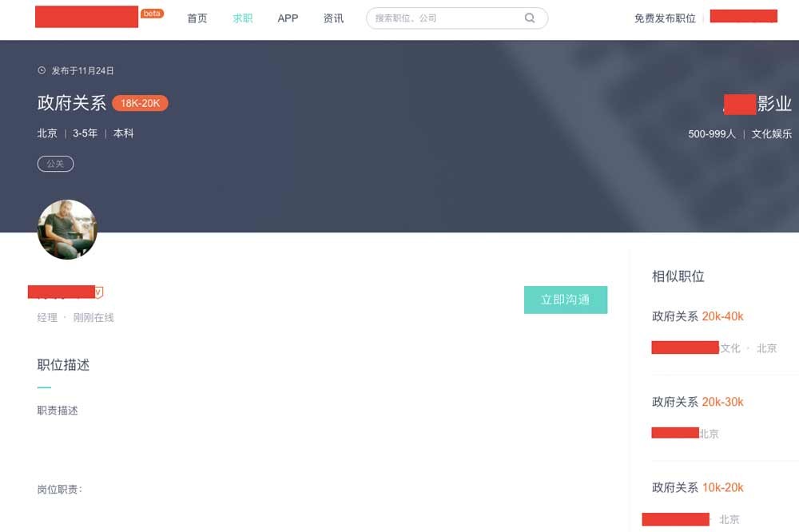
Task: Click the 岗位职责： text
Action: click(60, 490)
